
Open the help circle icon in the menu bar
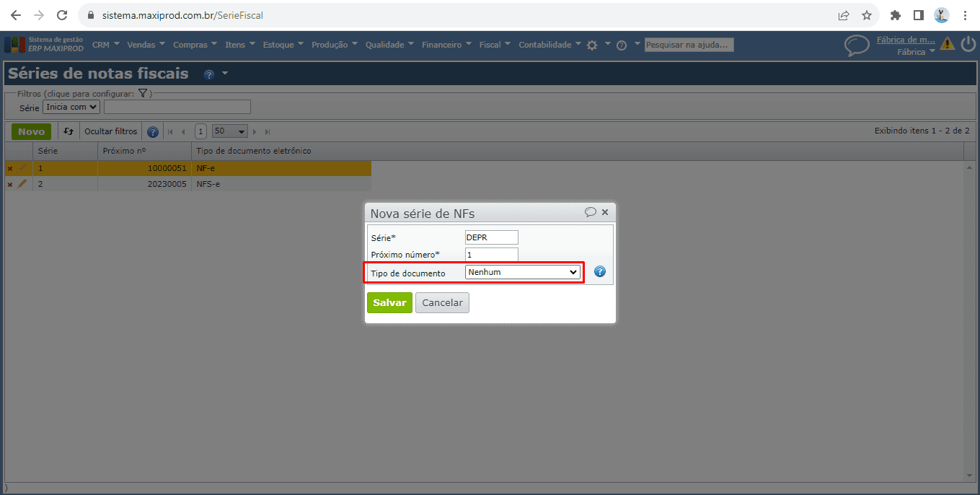622,45
